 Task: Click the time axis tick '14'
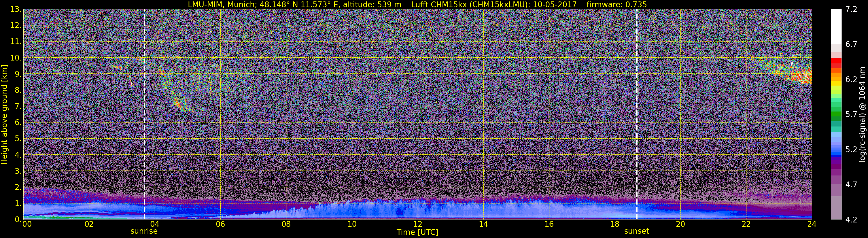tap(483, 224)
